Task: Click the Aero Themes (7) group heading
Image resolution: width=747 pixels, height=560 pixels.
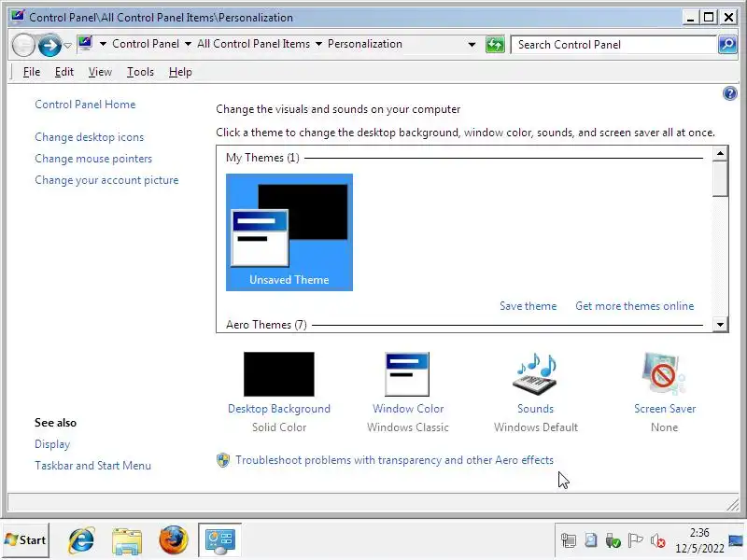Action: tap(266, 325)
